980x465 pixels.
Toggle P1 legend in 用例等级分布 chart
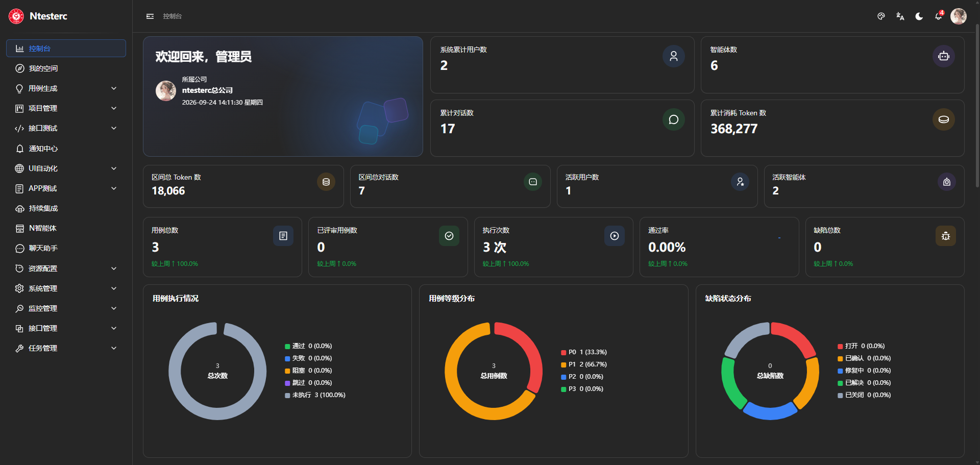tap(584, 364)
